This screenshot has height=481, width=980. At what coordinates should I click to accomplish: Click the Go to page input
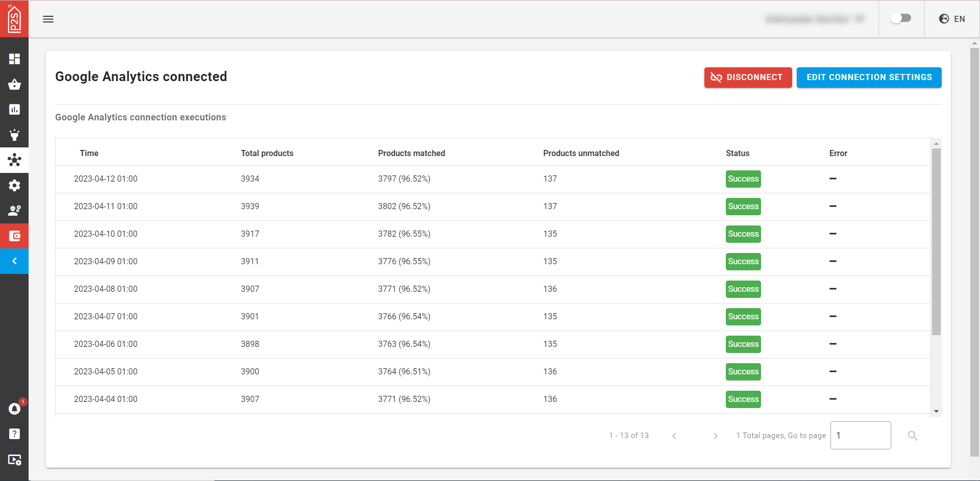click(x=861, y=436)
